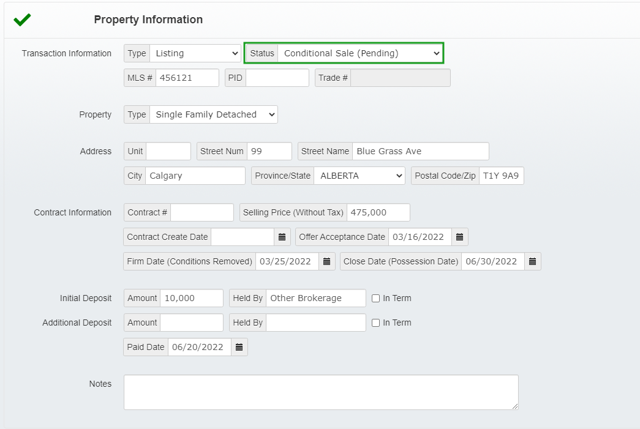Click the PID input field
640x429 pixels.
pos(277,78)
